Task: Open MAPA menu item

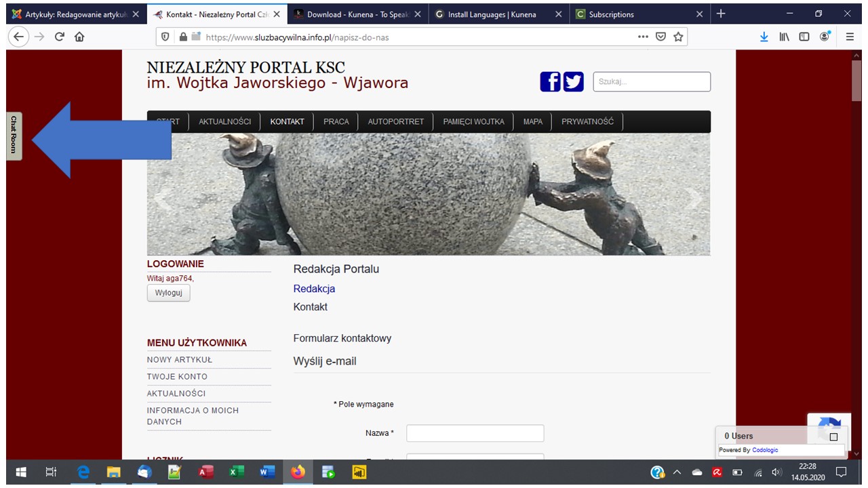Action: 533,122
